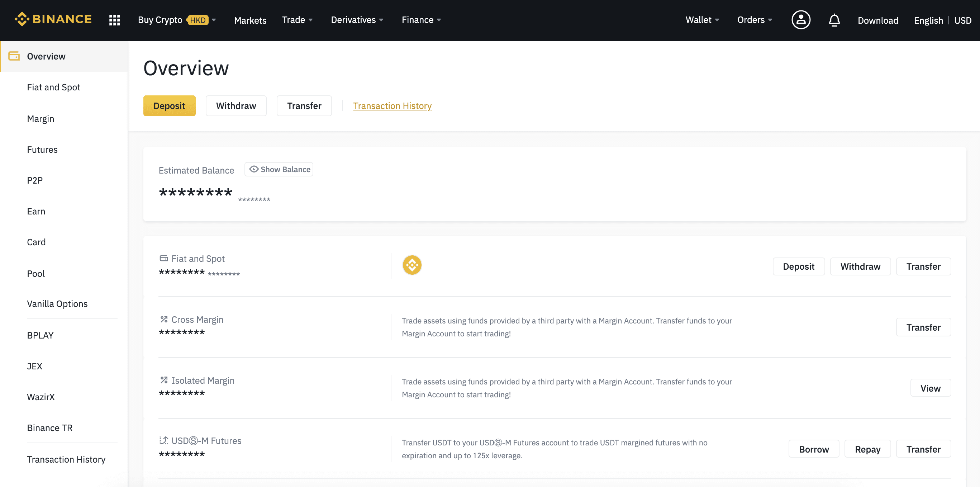The height and width of the screenshot is (487, 980).
Task: Click Borrow in USDⓈ-M Futures row
Action: tap(814, 449)
